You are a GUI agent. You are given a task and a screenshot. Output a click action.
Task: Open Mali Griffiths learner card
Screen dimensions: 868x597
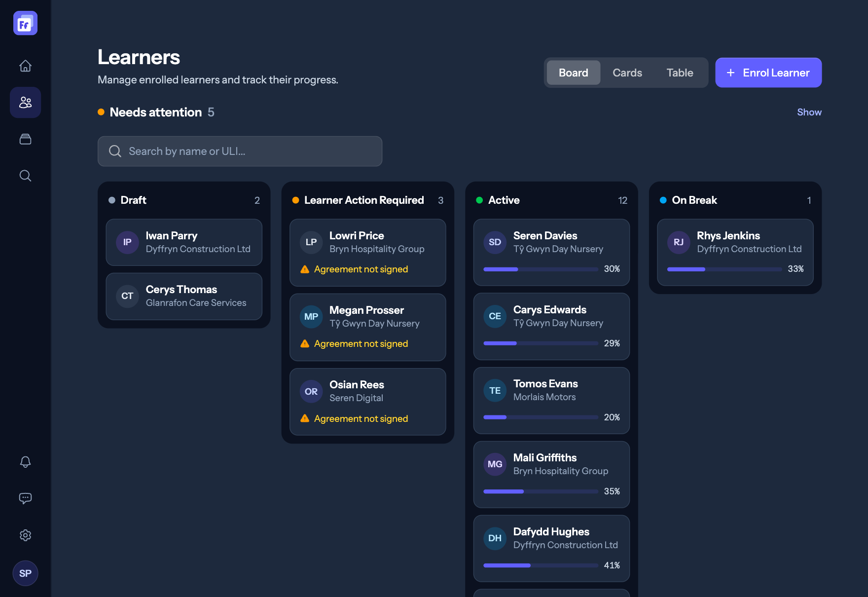pos(551,475)
